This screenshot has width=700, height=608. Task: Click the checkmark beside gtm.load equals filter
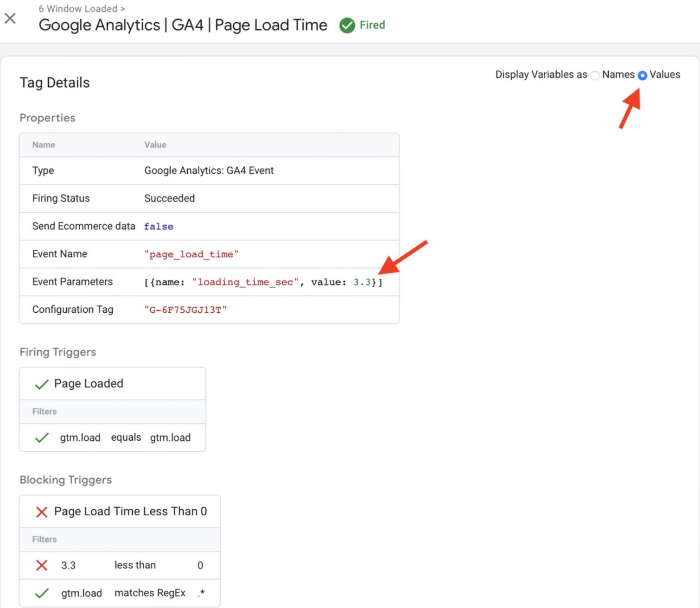tap(42, 437)
